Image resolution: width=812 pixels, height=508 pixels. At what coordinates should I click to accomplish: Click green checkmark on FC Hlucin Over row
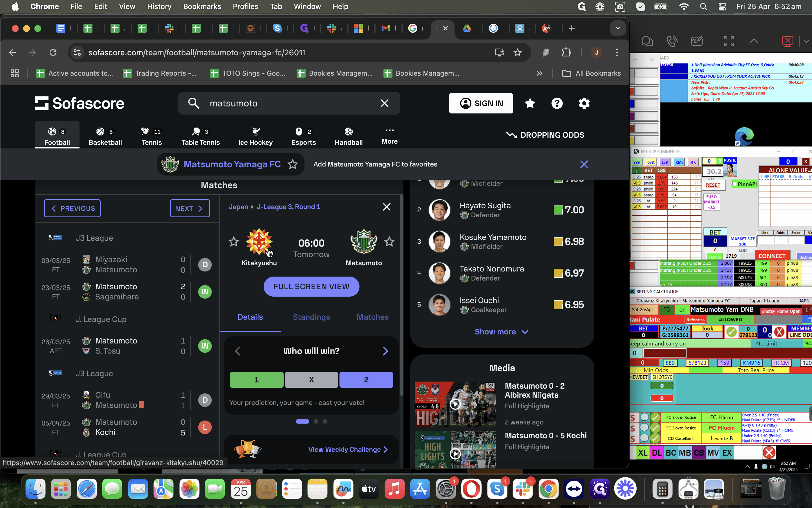coord(655,418)
